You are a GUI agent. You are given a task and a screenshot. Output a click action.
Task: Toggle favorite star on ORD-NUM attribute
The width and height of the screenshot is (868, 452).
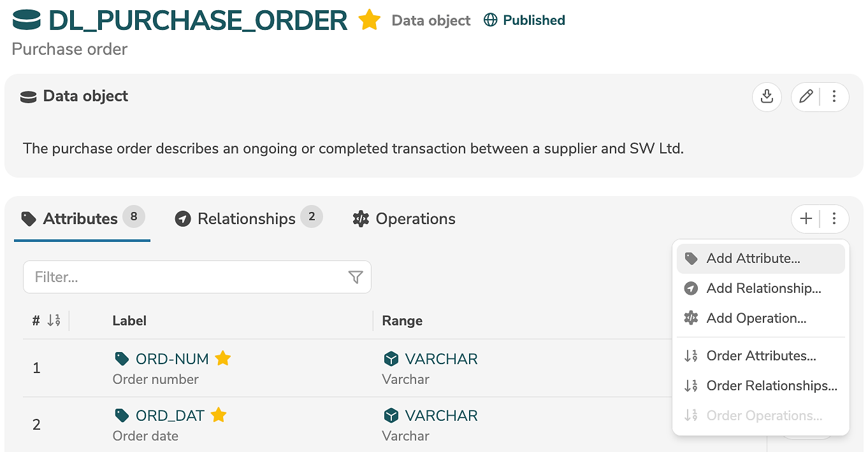[222, 358]
